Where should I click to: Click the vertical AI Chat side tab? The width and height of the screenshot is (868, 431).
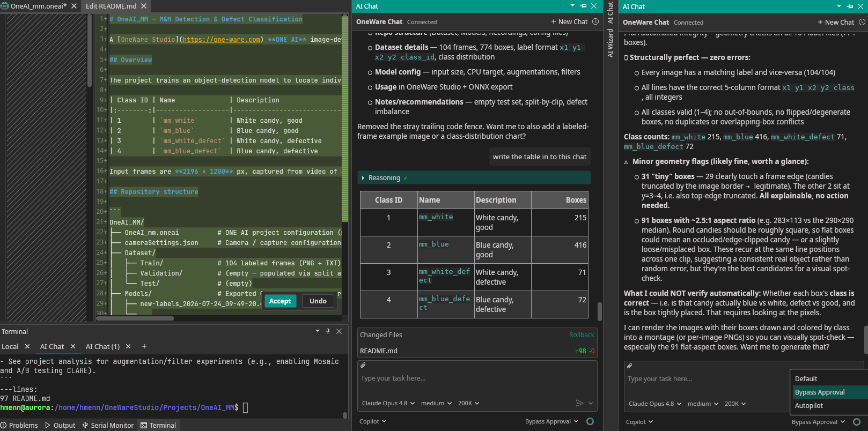tap(610, 13)
